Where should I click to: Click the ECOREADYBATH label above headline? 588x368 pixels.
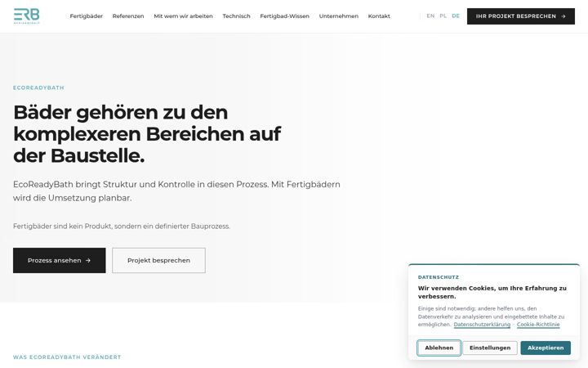pos(38,88)
